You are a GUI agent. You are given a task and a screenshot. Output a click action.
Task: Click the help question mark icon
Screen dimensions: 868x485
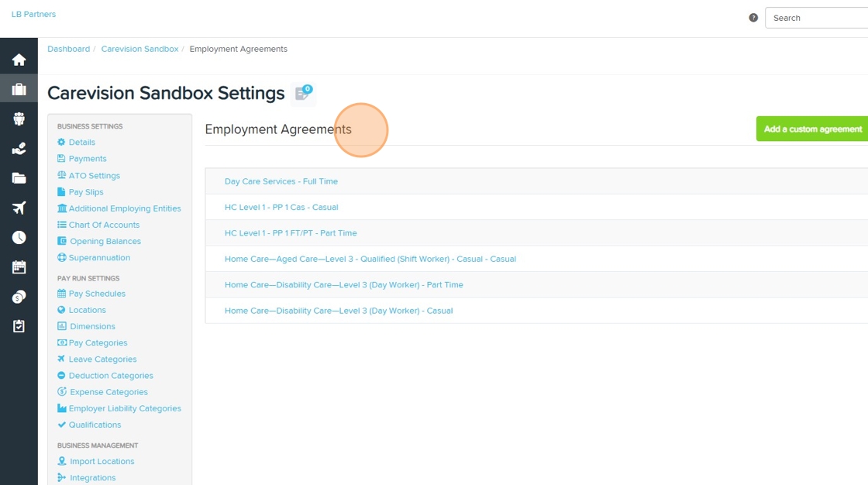[753, 18]
